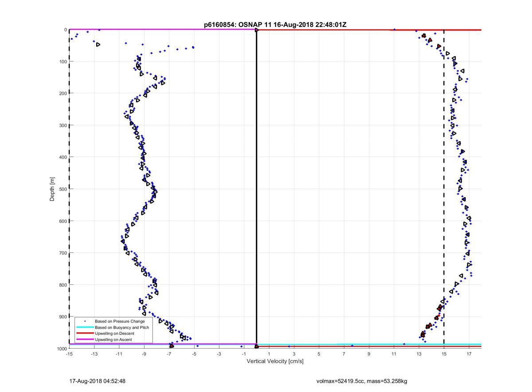Click the x-axis tick label -7

pyautogui.click(x=169, y=354)
